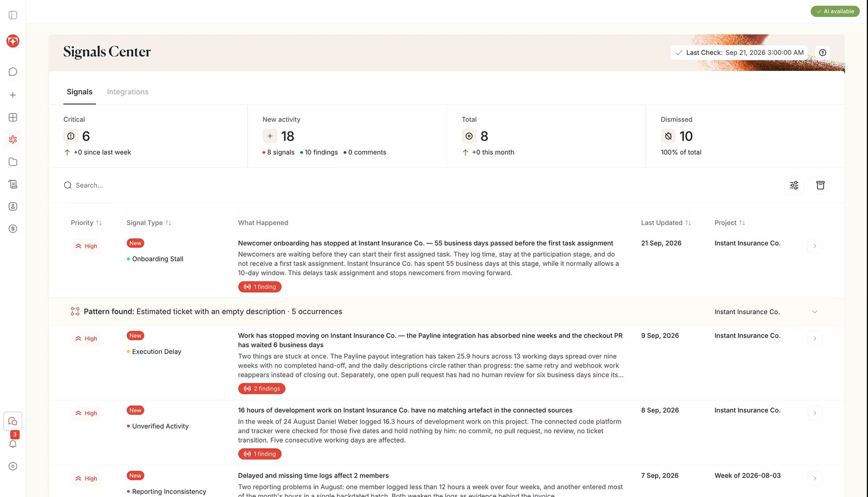The image size is (868, 497).
Task: Click the Dismissed icon
Action: tap(668, 136)
